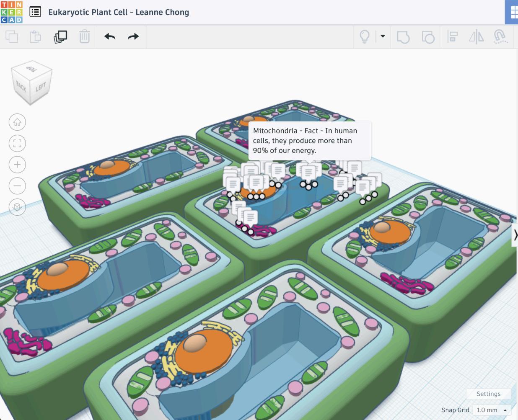Click the note icon below Mitochondria tooltip

pyautogui.click(x=308, y=172)
